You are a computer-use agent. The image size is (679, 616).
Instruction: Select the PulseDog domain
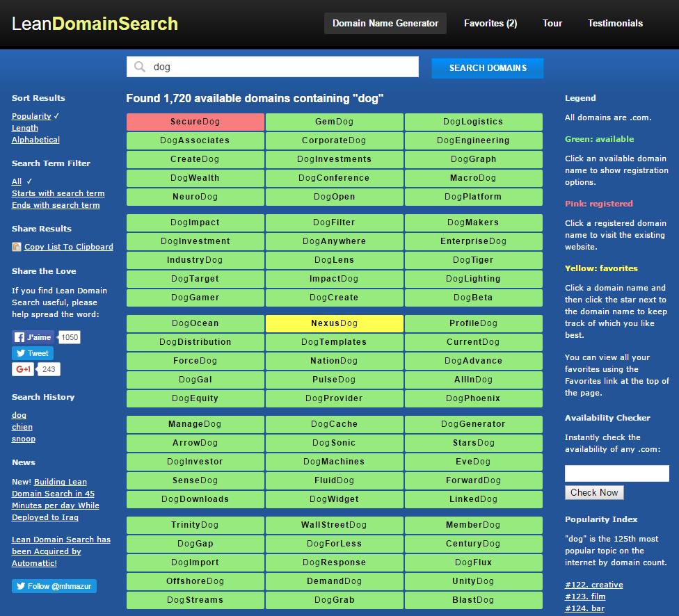pos(335,380)
